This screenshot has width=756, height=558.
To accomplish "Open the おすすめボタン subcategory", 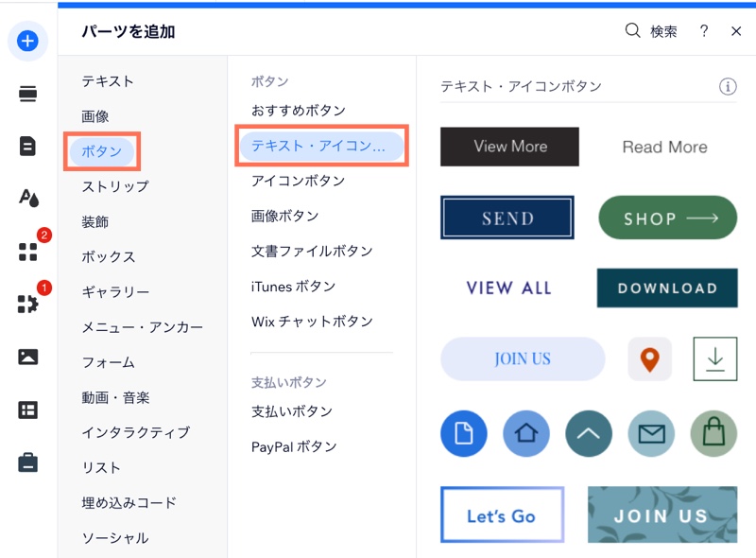I will click(x=299, y=111).
